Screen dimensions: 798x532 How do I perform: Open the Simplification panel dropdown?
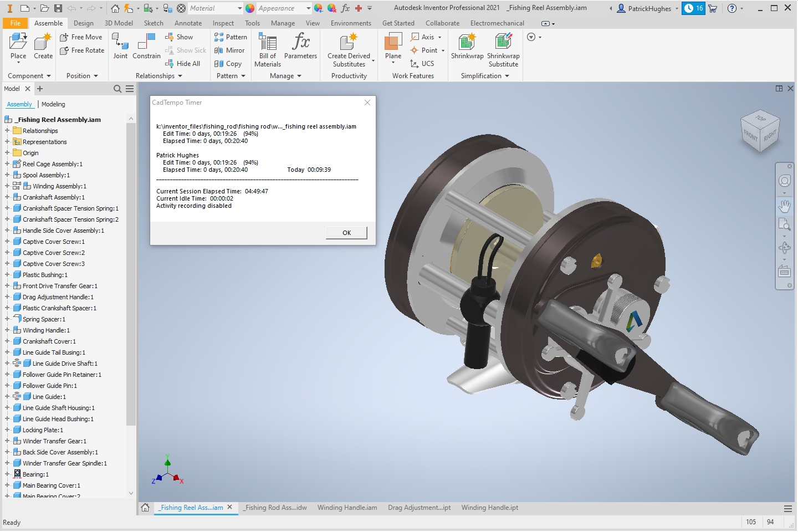(x=485, y=76)
